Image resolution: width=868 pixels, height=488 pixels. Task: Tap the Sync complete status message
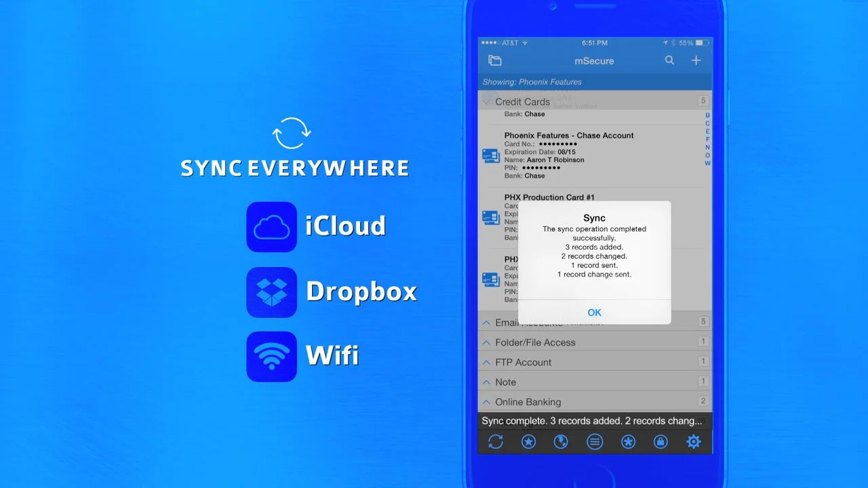595,421
